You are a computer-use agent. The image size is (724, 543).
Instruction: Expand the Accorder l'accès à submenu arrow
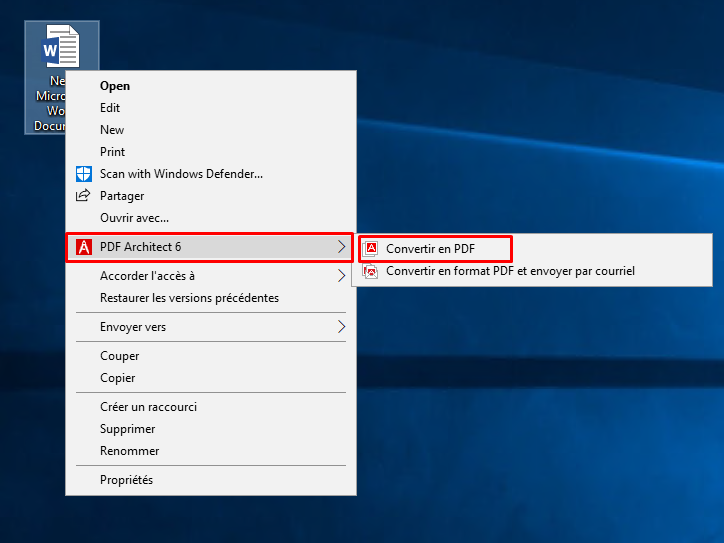341,276
